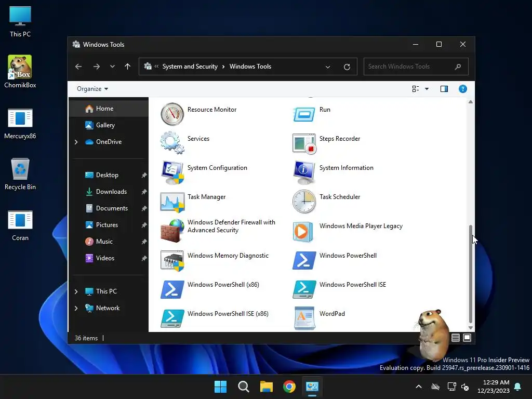This screenshot has height=399, width=532.
Task: Click the vertical scrollbar thumb
Action: 470,273
